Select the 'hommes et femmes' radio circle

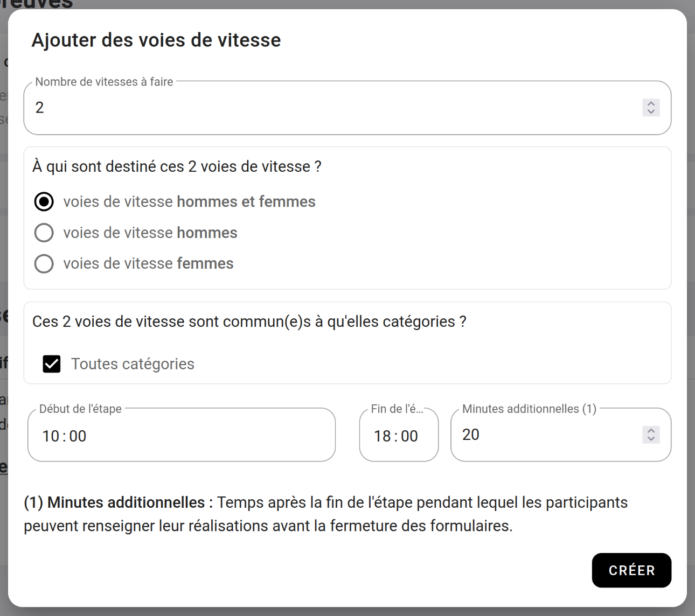(x=44, y=202)
